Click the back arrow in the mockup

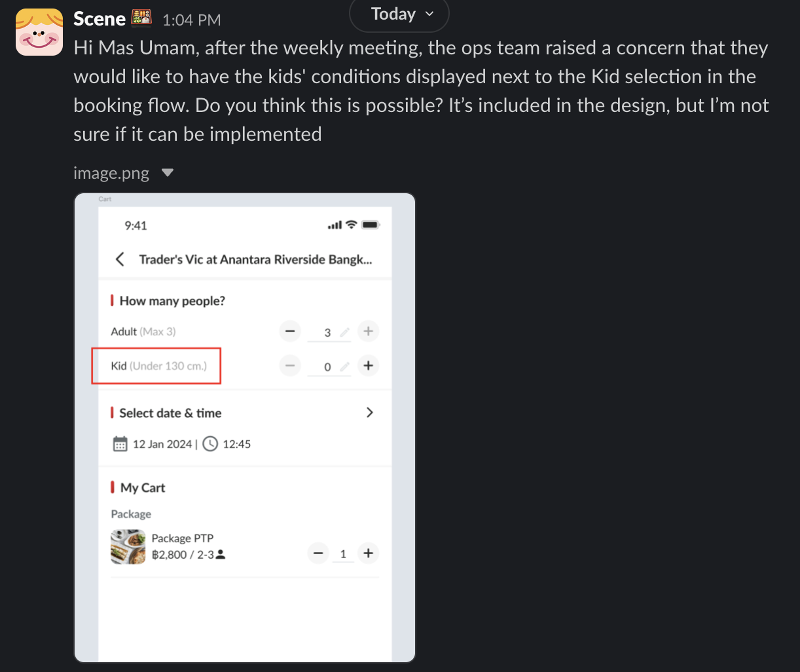pyautogui.click(x=120, y=259)
